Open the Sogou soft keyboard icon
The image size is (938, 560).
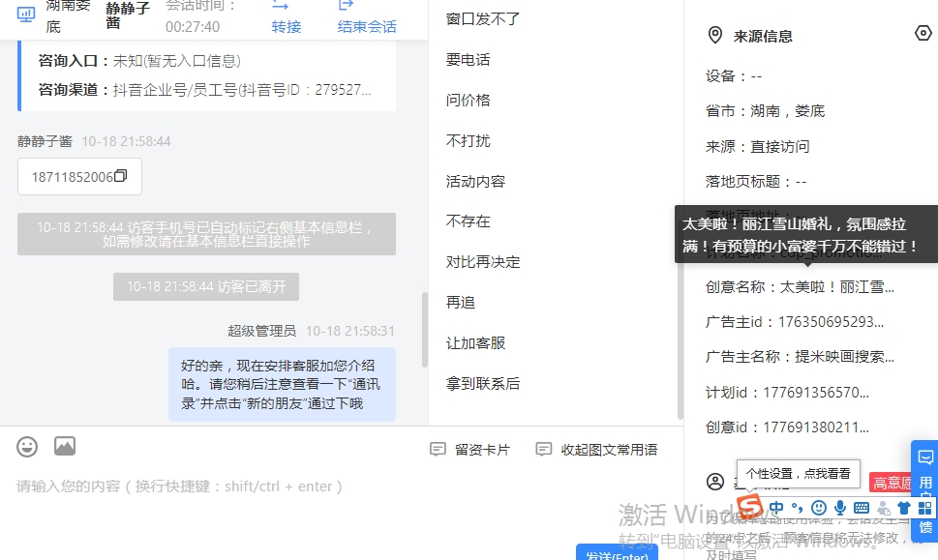(862, 508)
